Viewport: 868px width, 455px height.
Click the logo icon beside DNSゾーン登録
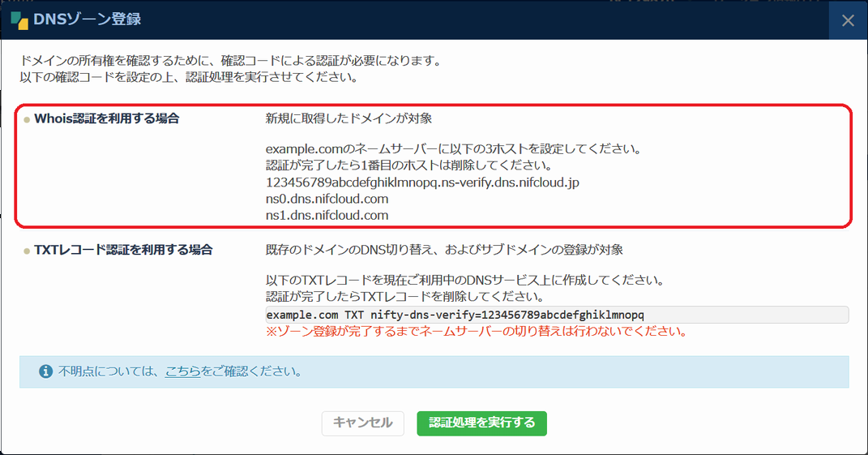(x=19, y=20)
